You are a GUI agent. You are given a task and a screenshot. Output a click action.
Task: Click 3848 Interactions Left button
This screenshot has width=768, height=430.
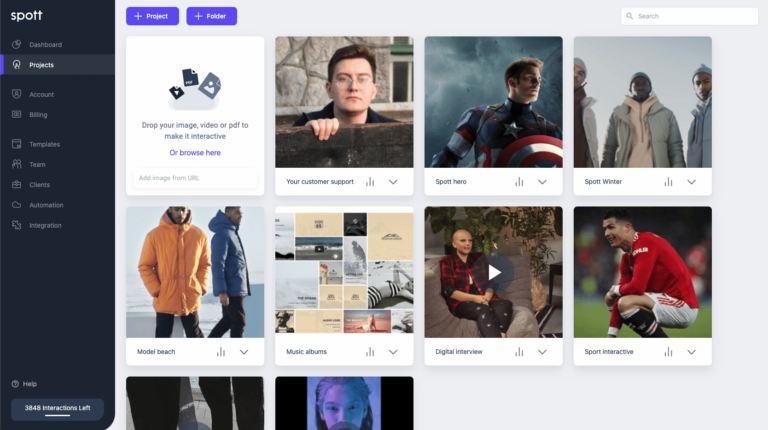(57, 409)
